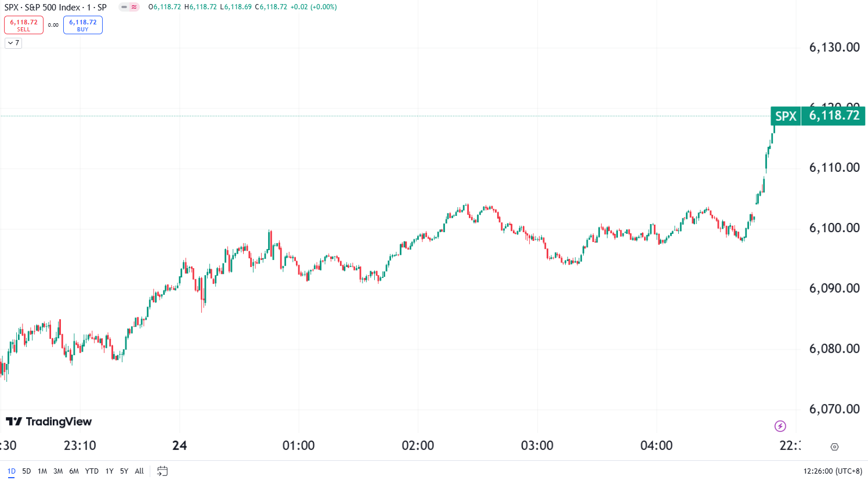Click the SPX price label tag
Screen dimensions: 868x480
point(786,116)
